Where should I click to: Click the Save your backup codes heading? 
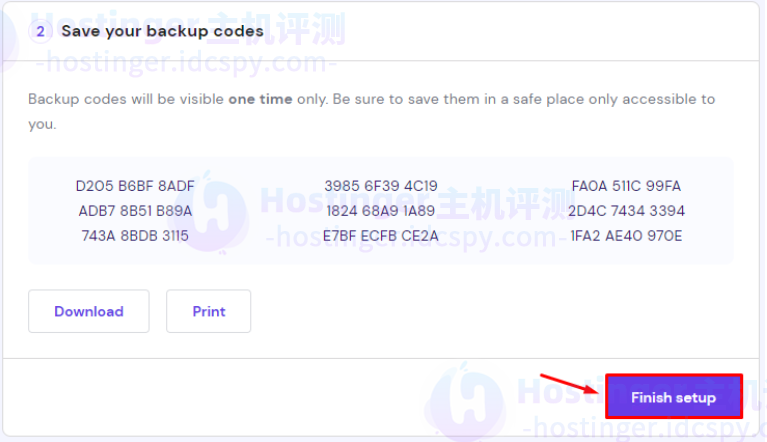162,31
